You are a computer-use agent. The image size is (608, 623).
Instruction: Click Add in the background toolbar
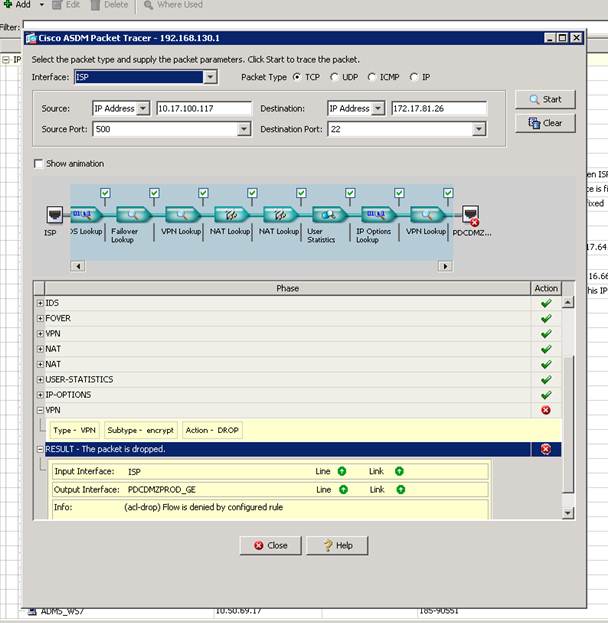(x=17, y=5)
